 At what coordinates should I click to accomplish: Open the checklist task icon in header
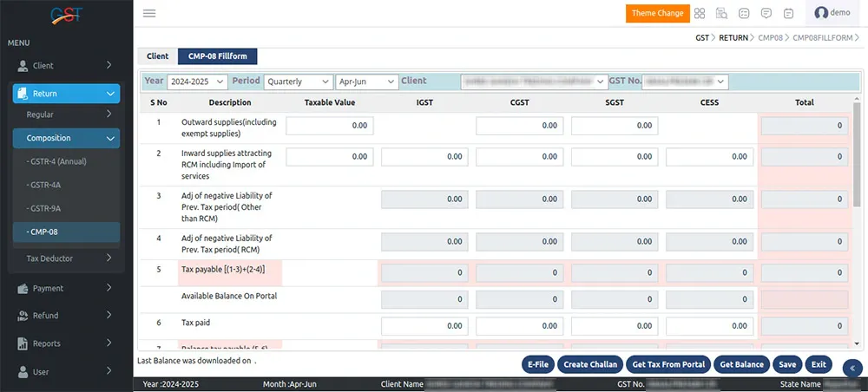(x=745, y=13)
